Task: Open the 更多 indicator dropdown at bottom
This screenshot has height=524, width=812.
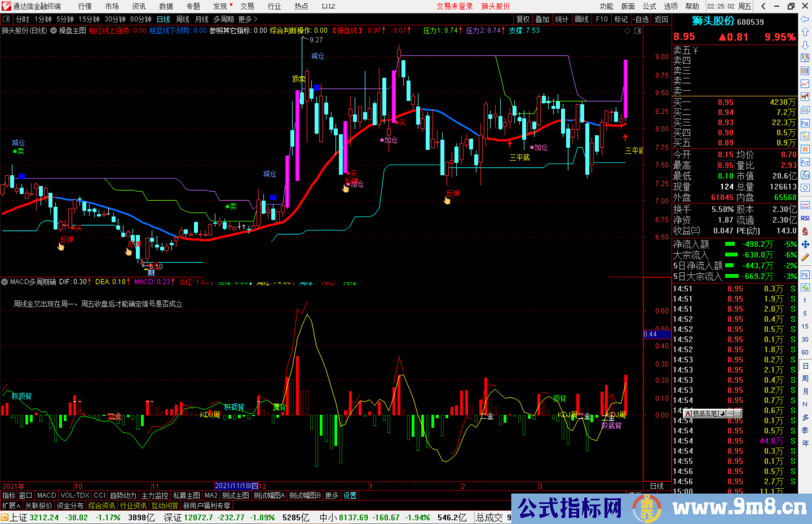Action: click(x=331, y=495)
